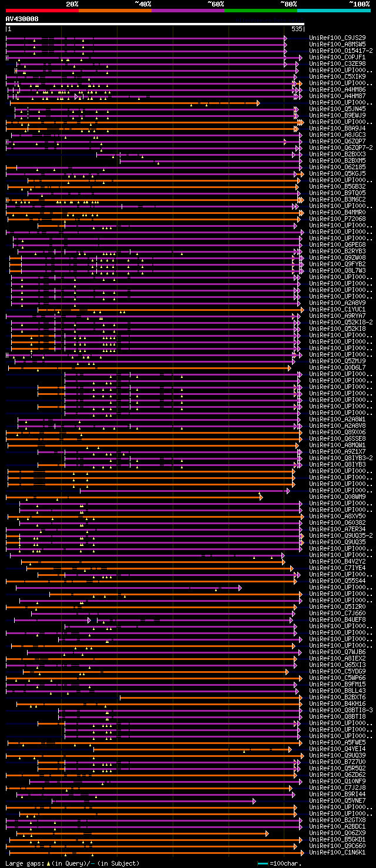The height and width of the screenshot is (868, 376).
Task: Select the UniRef100_Q9ZW08 label
Action: coord(337,257)
